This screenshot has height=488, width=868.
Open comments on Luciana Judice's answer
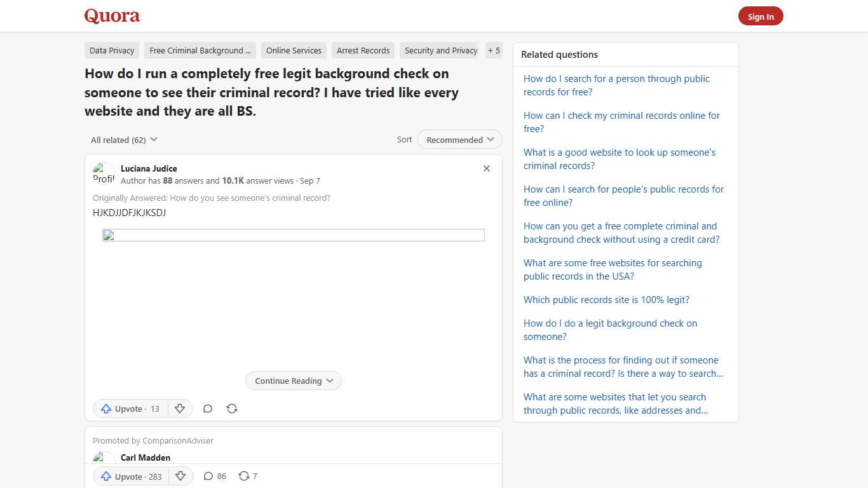pyautogui.click(x=208, y=409)
